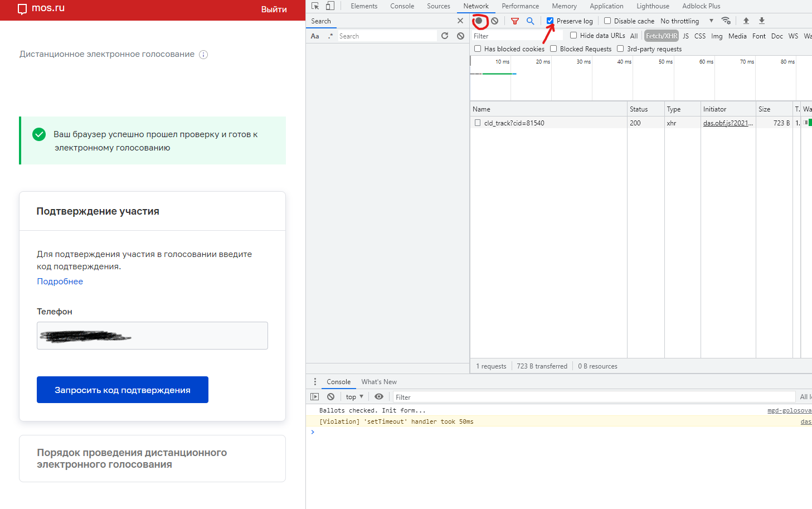Toggle device toolbar icon
The height and width of the screenshot is (509, 812).
[x=330, y=6]
